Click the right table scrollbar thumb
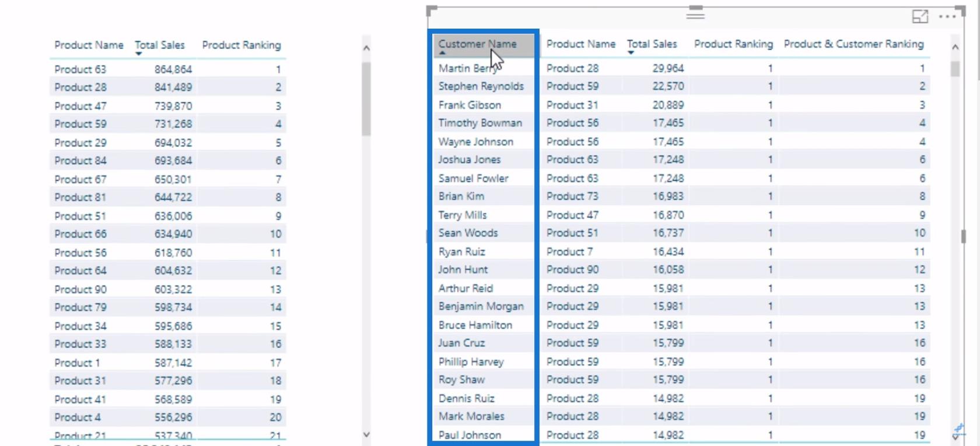The width and height of the screenshot is (980, 446). (x=955, y=69)
